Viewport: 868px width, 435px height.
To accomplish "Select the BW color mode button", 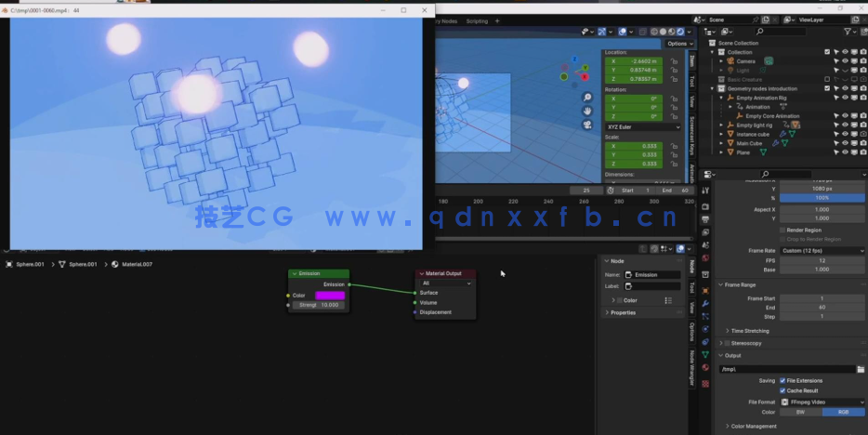I will click(800, 412).
